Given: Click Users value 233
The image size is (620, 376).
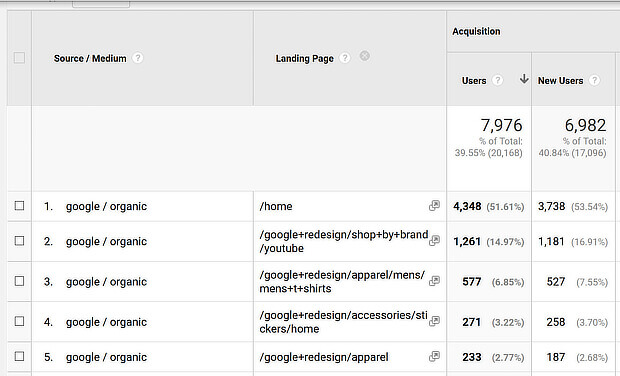Looking at the screenshot, I should [472, 357].
